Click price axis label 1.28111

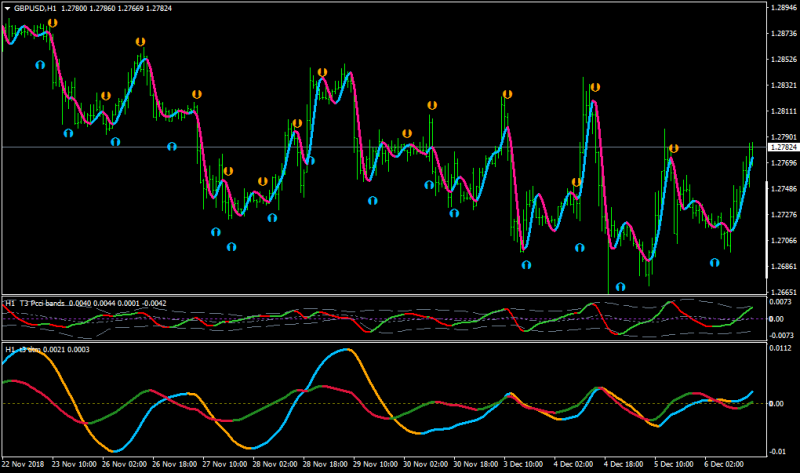pos(784,111)
